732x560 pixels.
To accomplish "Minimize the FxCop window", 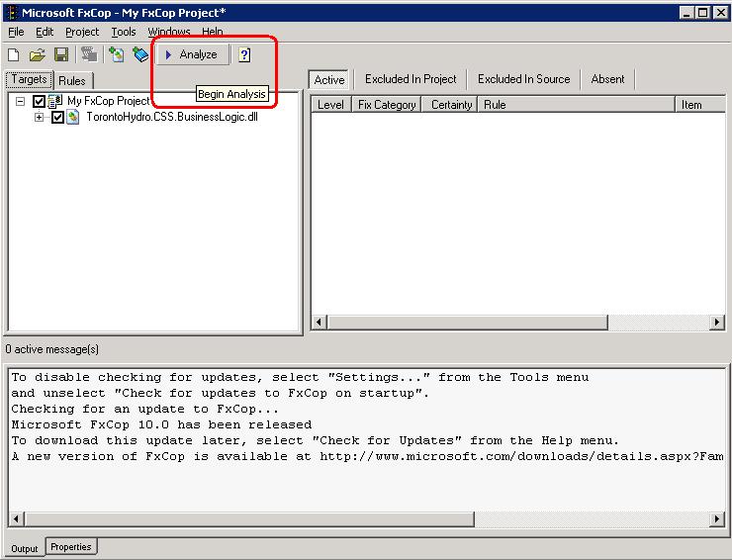I will pyautogui.click(x=686, y=13).
